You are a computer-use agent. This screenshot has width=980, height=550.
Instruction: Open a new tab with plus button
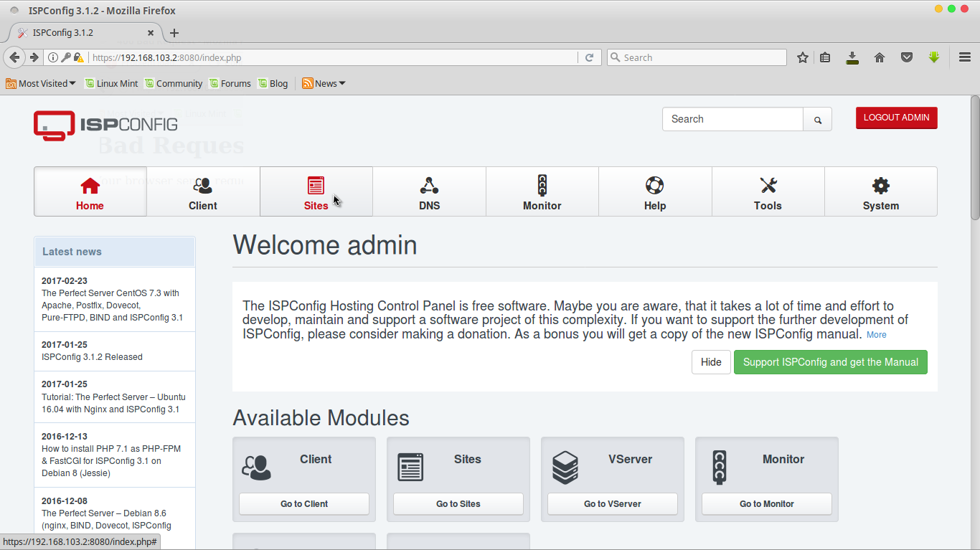click(174, 33)
